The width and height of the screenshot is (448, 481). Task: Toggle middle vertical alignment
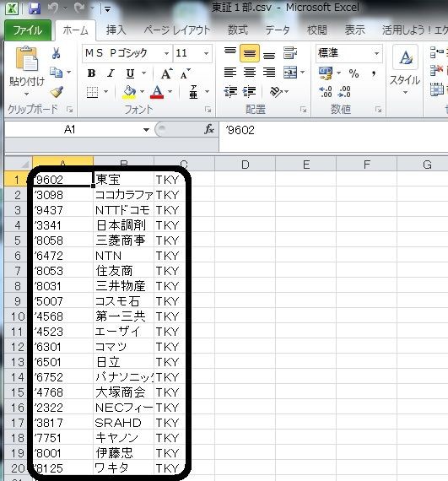coord(249,53)
